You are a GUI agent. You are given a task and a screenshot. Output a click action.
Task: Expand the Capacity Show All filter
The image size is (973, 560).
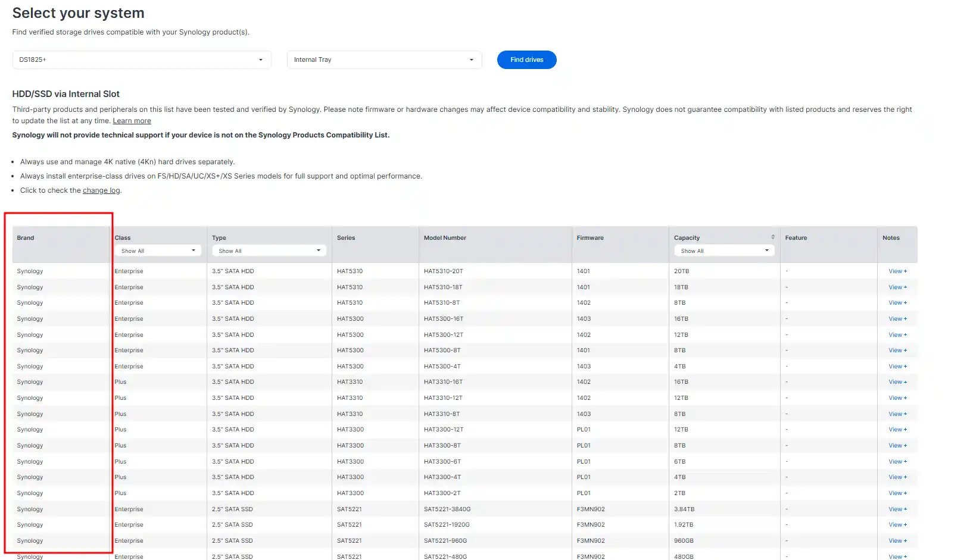(724, 251)
